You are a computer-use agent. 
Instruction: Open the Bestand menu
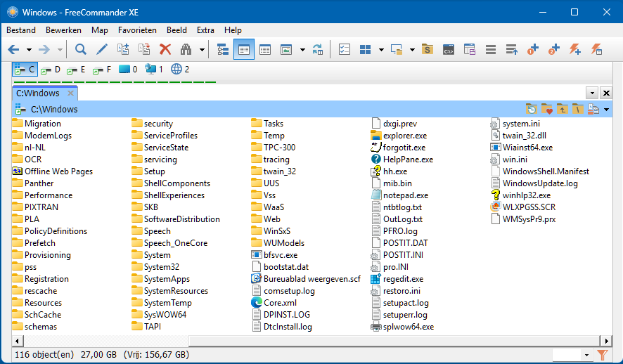click(x=21, y=30)
